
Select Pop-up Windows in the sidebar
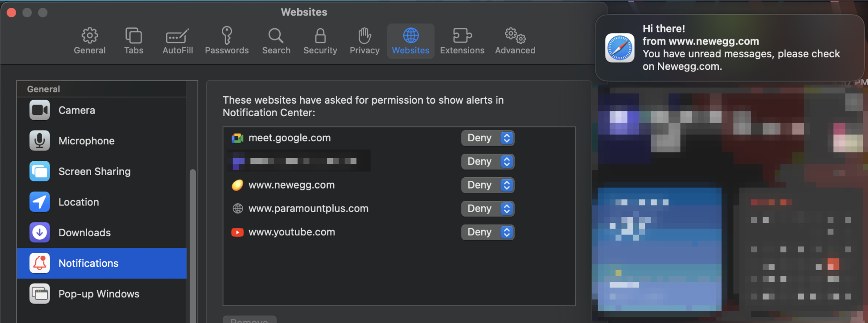click(102, 294)
